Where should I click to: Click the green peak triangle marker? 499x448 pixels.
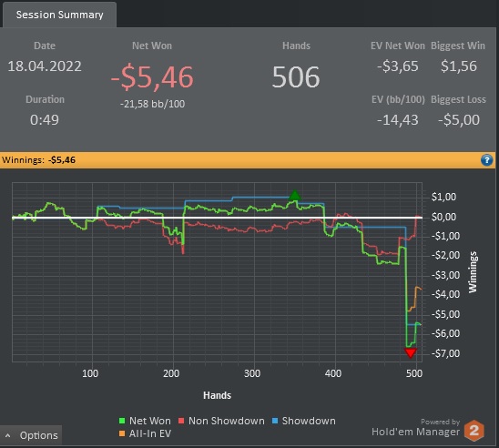pyautogui.click(x=295, y=195)
